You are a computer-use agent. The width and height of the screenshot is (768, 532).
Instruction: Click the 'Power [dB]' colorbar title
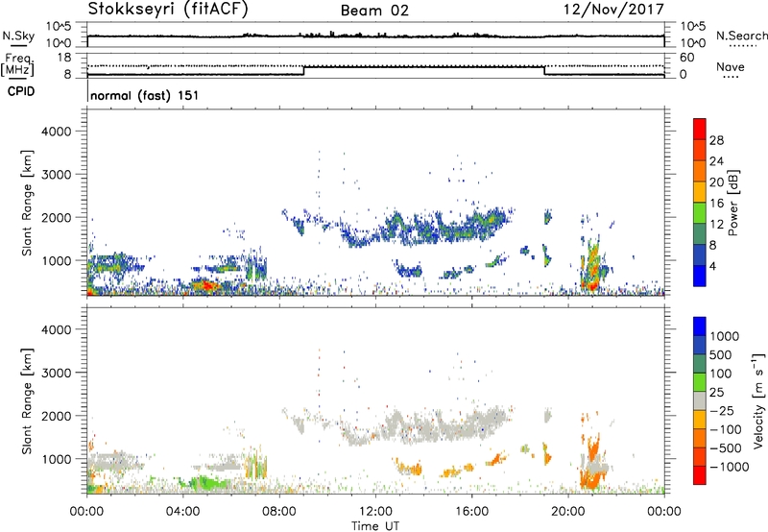tap(732, 203)
